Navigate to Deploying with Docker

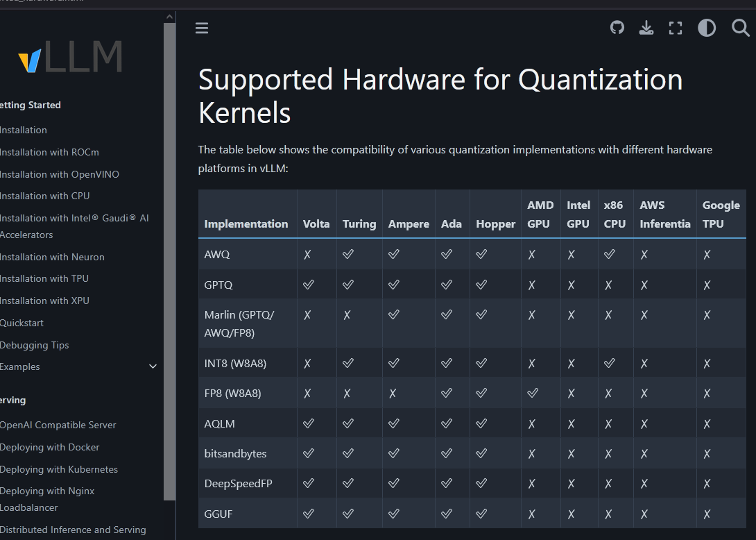click(50, 447)
